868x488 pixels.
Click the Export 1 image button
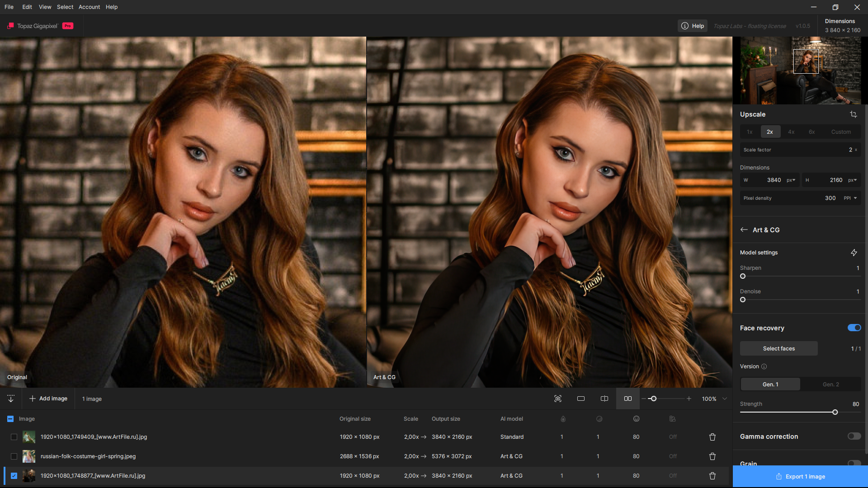click(800, 476)
